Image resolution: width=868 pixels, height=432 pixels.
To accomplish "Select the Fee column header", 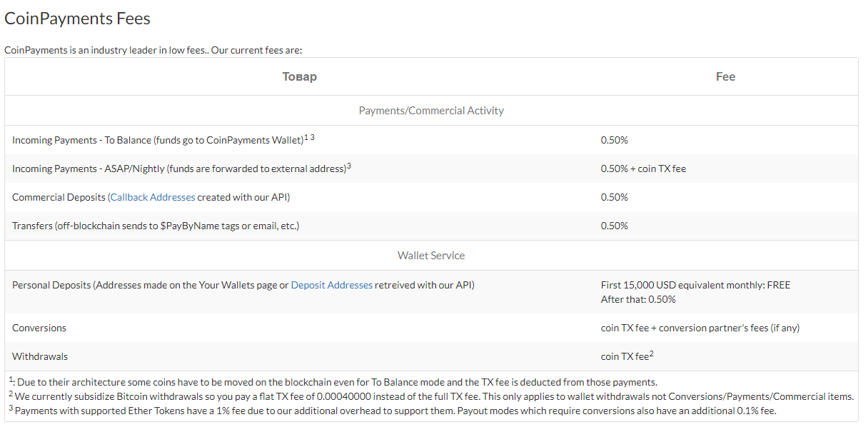I will 725,76.
